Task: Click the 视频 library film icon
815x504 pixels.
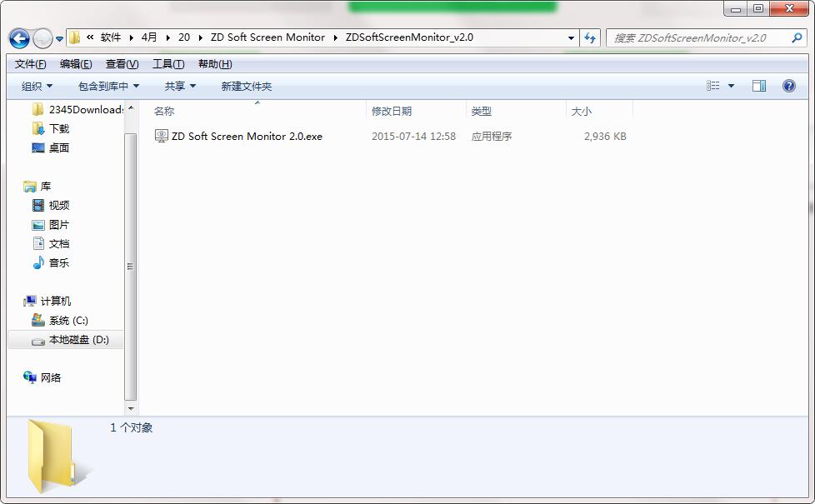Action: (x=38, y=205)
